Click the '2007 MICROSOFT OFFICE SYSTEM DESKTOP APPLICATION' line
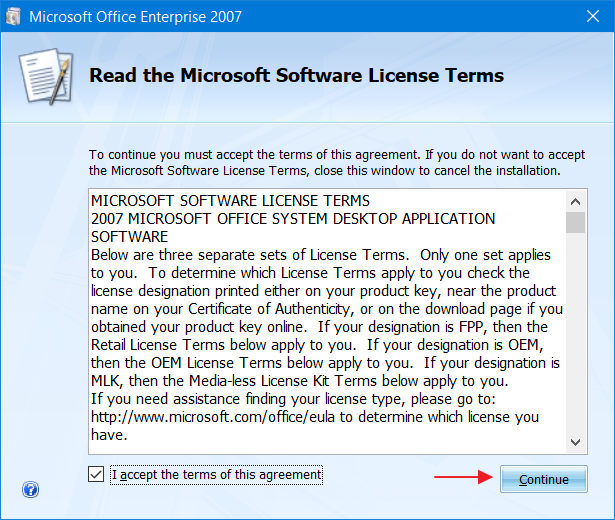The width and height of the screenshot is (615, 520). [293, 219]
